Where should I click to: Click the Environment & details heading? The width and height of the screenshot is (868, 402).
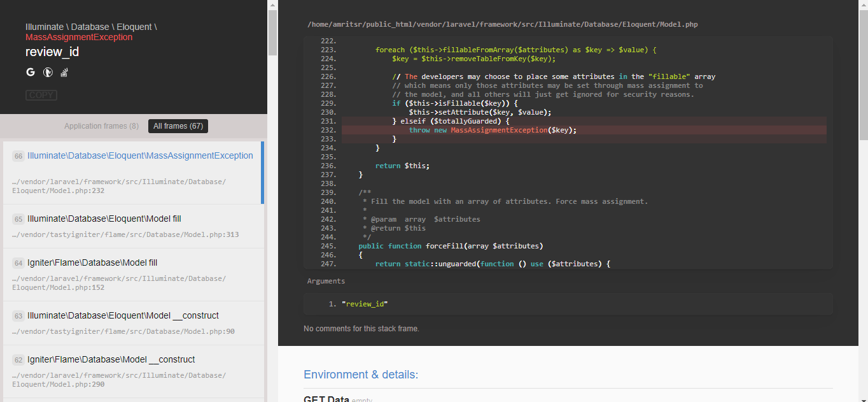[x=360, y=375]
